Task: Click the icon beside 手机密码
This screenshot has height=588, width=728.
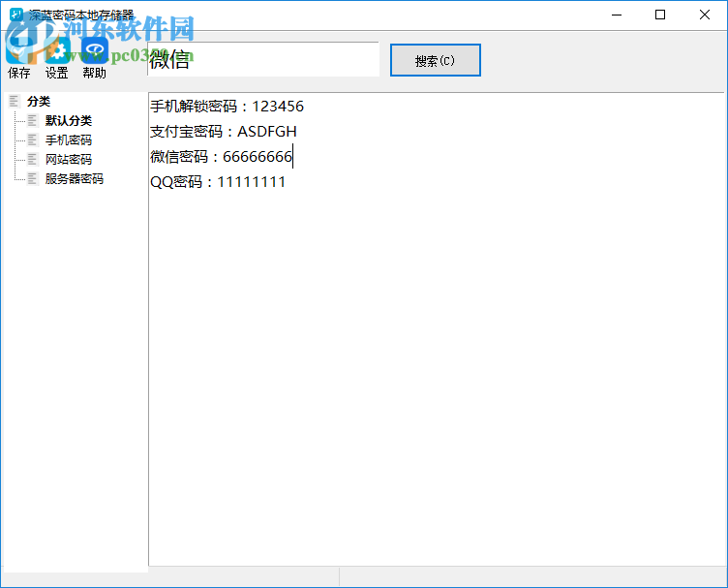Action: 32,139
